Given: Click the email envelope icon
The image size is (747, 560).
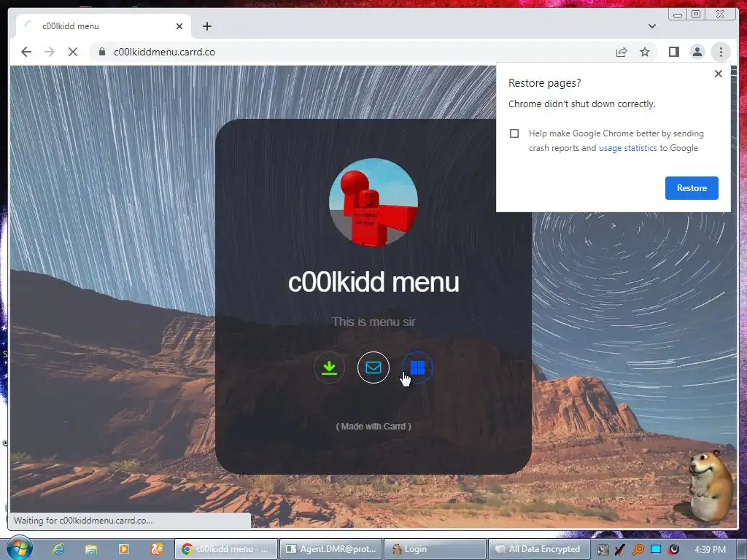Looking at the screenshot, I should coord(373,367).
